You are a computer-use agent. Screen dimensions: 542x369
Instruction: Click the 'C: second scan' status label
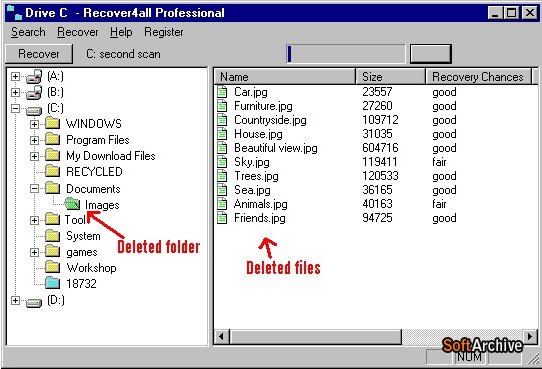click(123, 54)
